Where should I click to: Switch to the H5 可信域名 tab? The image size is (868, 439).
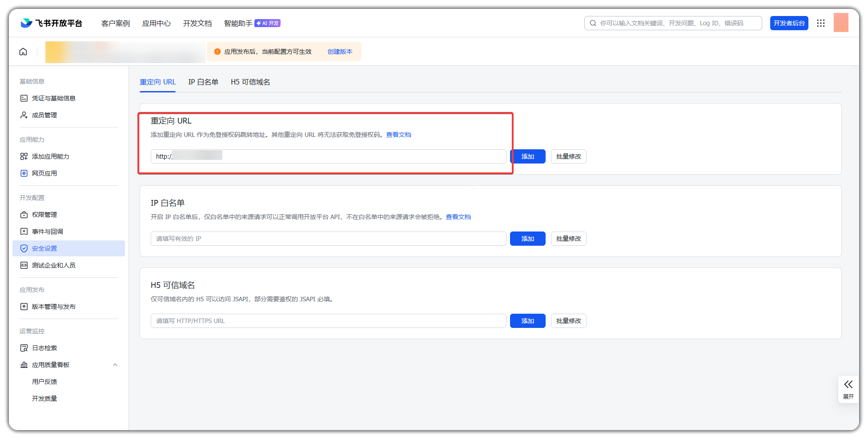(250, 82)
